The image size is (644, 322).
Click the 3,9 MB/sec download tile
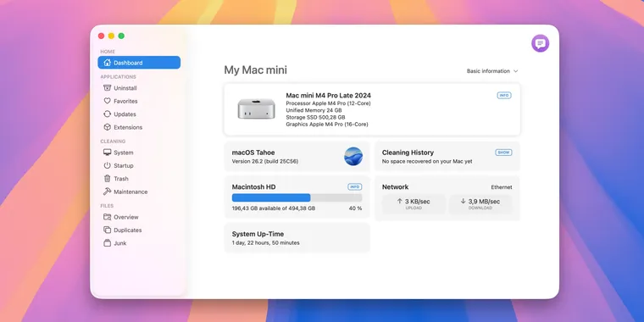click(480, 203)
